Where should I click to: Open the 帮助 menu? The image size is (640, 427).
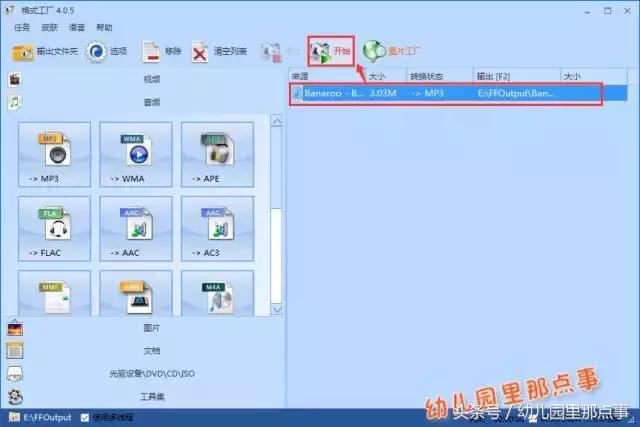tap(104, 27)
